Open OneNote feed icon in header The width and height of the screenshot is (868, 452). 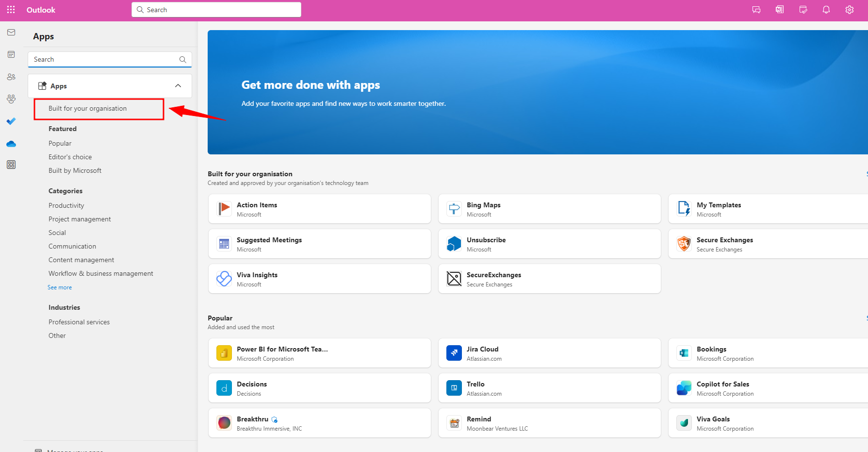pyautogui.click(x=780, y=10)
